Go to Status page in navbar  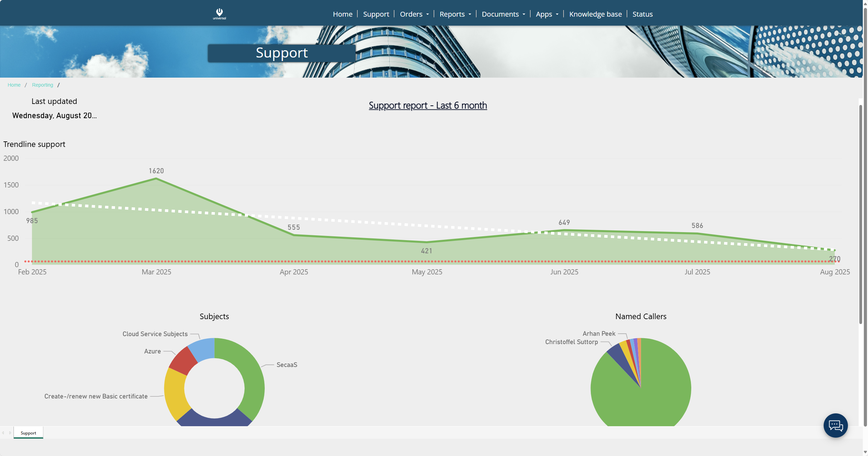pyautogui.click(x=642, y=14)
